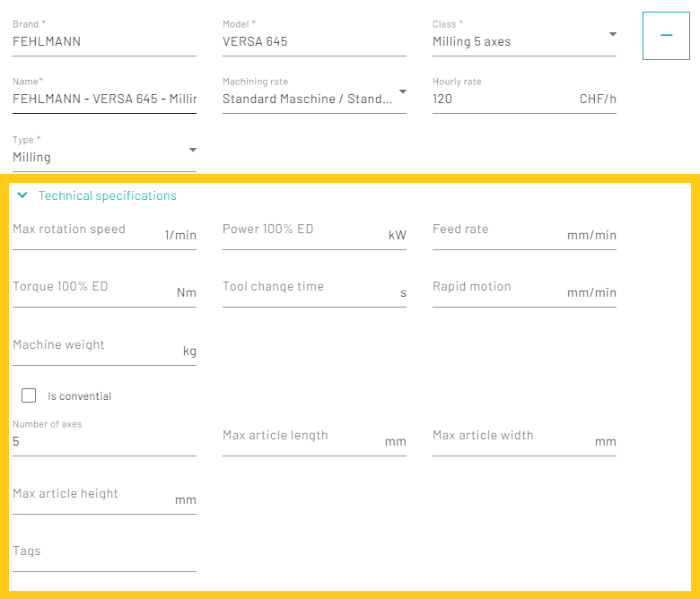Click the Max rotation speed field
This screenshot has height=599, width=700.
tap(85, 234)
